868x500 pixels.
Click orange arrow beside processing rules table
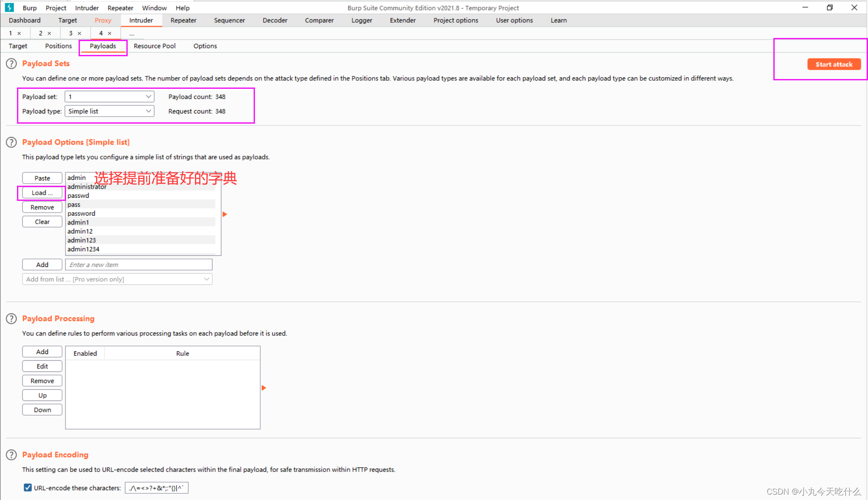[x=263, y=388]
